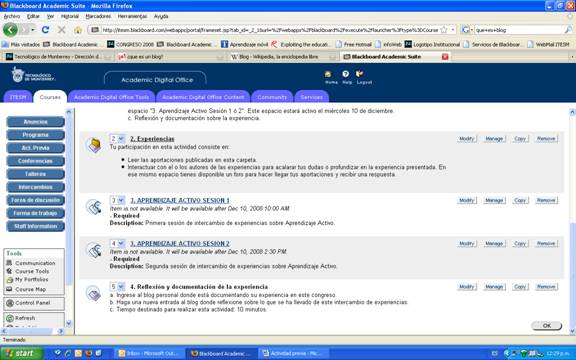
Task: Click the Blackboard Home icon in header
Action: click(x=328, y=74)
